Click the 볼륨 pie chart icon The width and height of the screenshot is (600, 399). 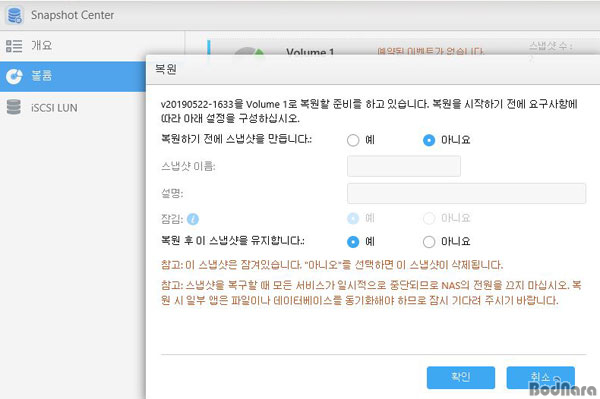pos(14,77)
